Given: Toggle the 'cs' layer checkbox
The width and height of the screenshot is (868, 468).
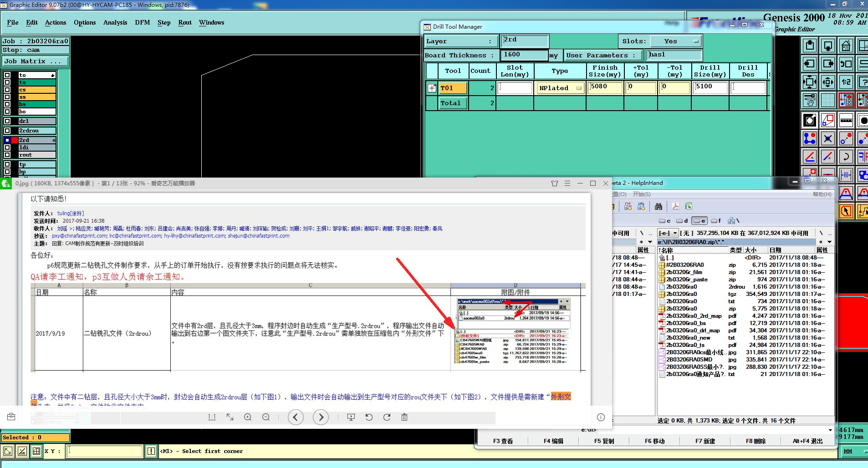Looking at the screenshot, I should coord(7,90).
